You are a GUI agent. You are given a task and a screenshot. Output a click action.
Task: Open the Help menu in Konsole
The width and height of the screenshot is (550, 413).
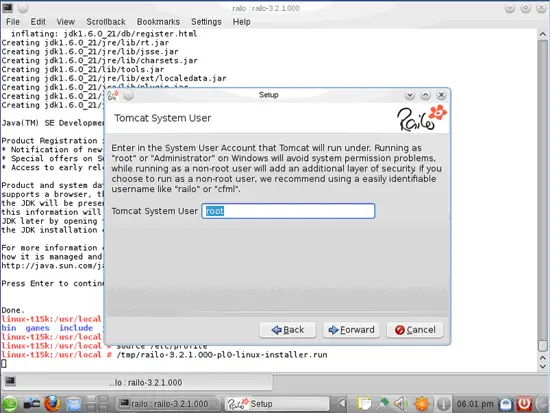pos(241,22)
